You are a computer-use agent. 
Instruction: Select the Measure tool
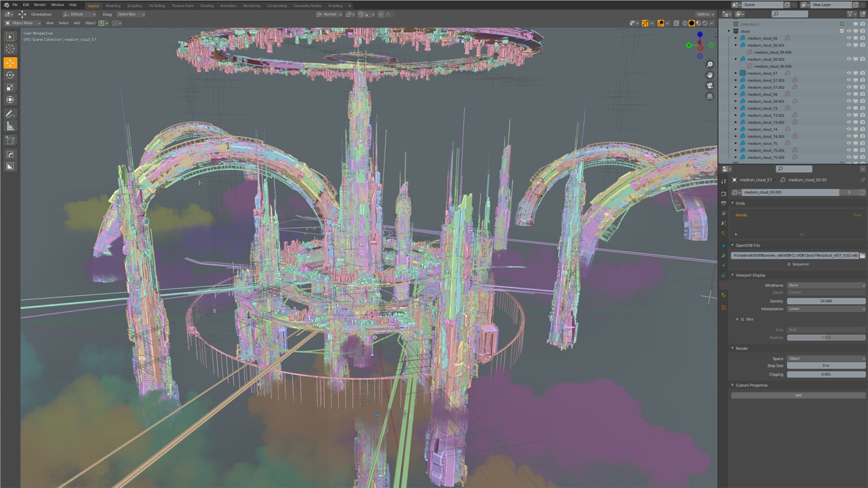(10, 126)
